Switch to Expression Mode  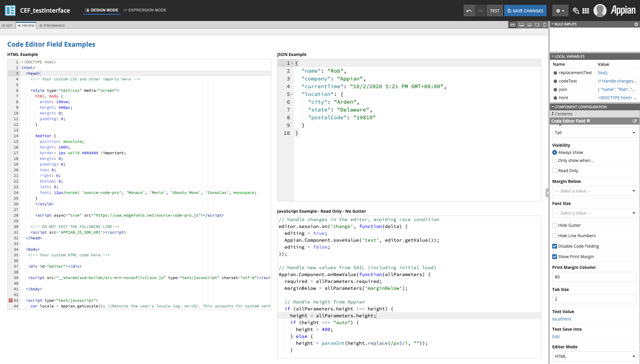(145, 10)
